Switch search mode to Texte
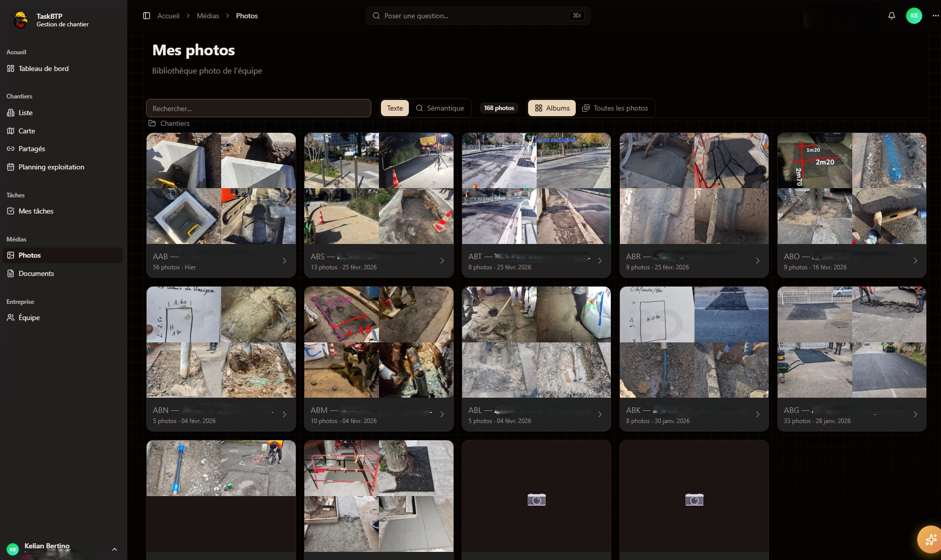Image resolution: width=941 pixels, height=560 pixels. coord(395,108)
